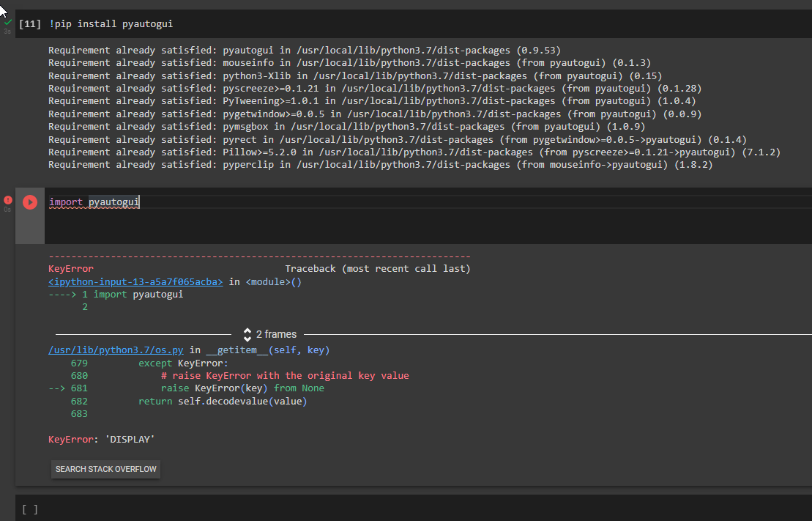Click the red KeyError heading in the traceback
Viewport: 812px width, 521px height.
pos(71,268)
